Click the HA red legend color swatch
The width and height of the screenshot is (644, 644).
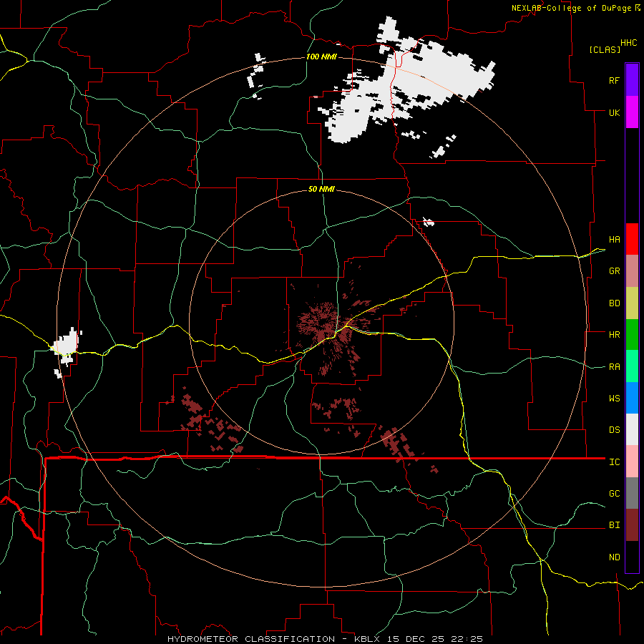pos(632,239)
